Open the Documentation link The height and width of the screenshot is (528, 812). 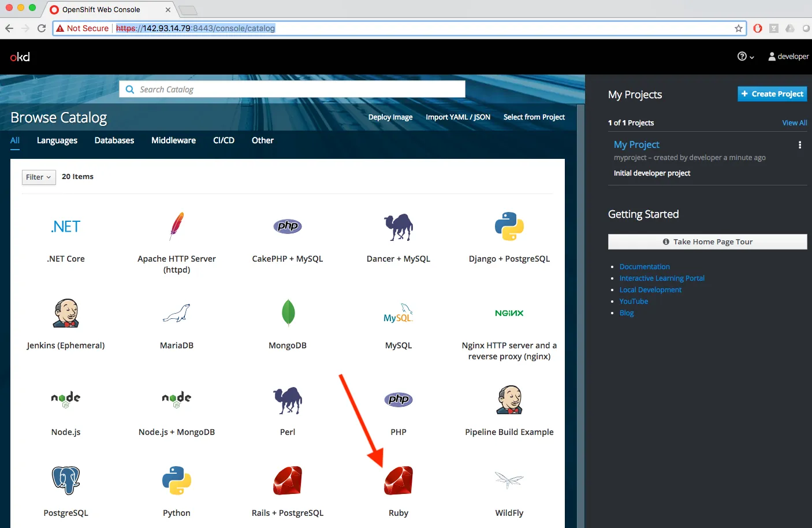(x=645, y=267)
